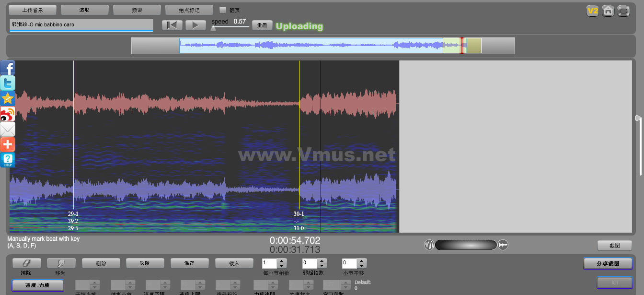The image size is (644, 295).
Task: Open the Weibo share icon
Action: click(8, 114)
